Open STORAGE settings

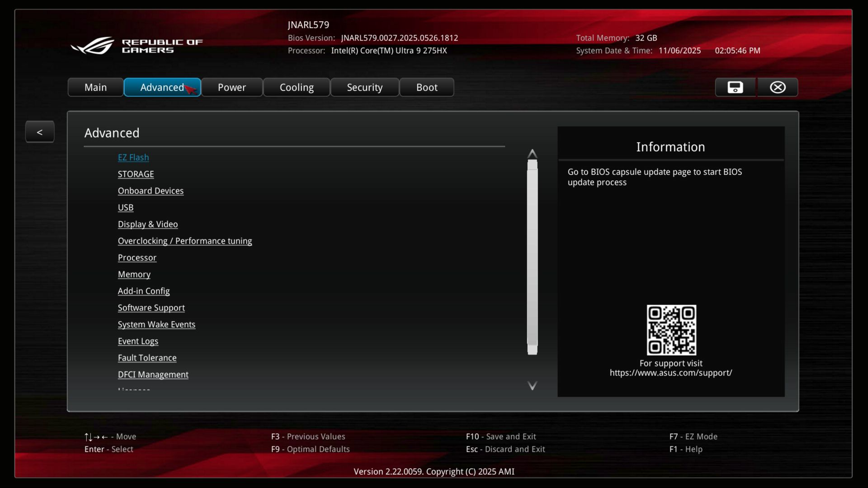click(136, 174)
